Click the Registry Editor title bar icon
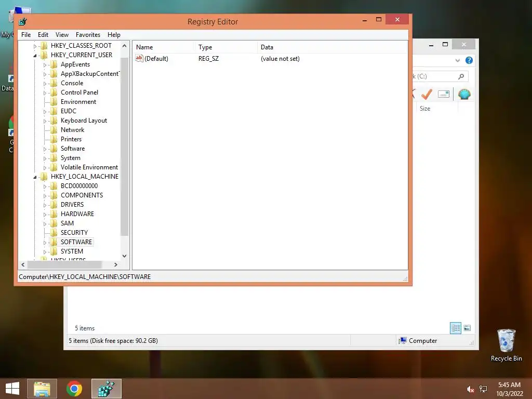Viewport: 532px width, 399px height. pyautogui.click(x=23, y=22)
